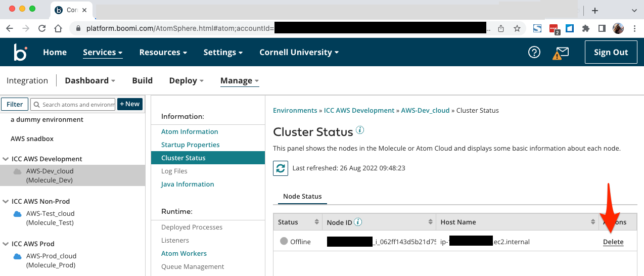Click the first blue S extension icon
The height and width of the screenshot is (276, 644).
point(537,29)
